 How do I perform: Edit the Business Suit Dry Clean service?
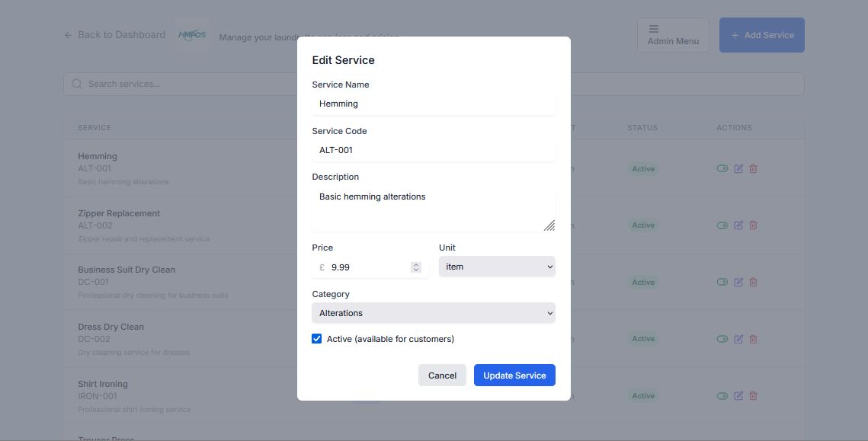coord(738,282)
